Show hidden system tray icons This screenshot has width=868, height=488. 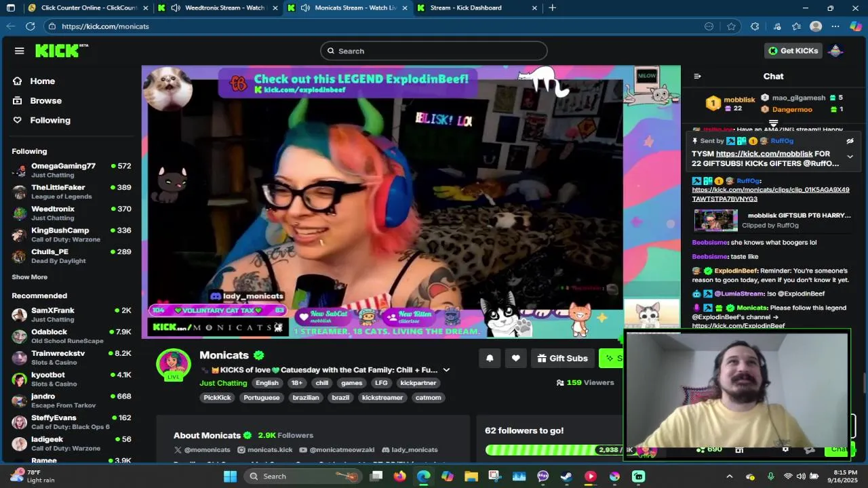730,476
